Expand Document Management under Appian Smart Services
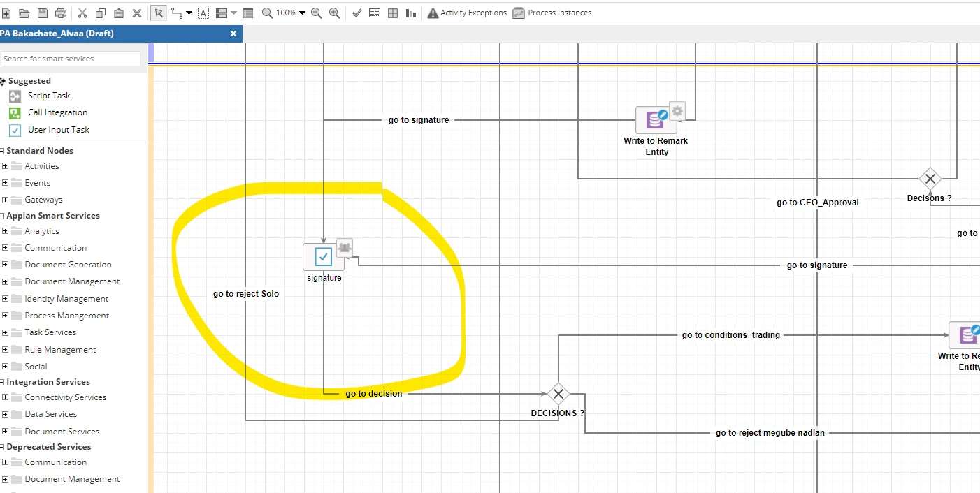 tap(5, 281)
